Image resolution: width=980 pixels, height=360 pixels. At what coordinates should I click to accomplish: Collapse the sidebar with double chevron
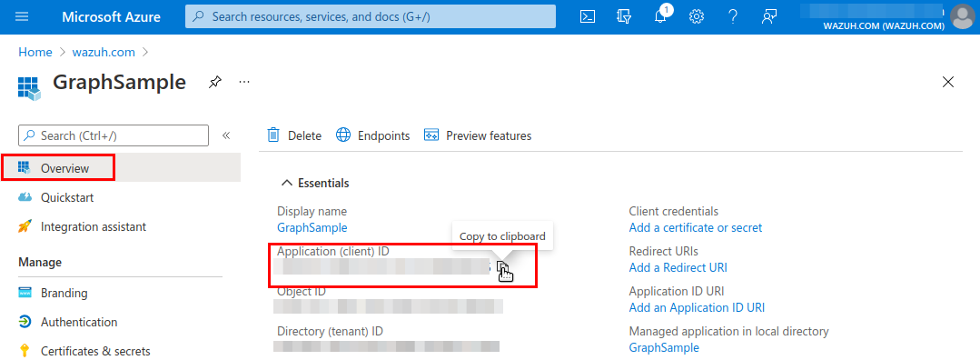(226, 135)
